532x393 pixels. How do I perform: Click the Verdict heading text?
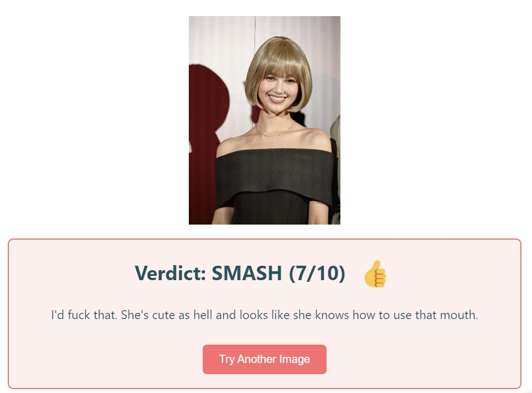240,273
